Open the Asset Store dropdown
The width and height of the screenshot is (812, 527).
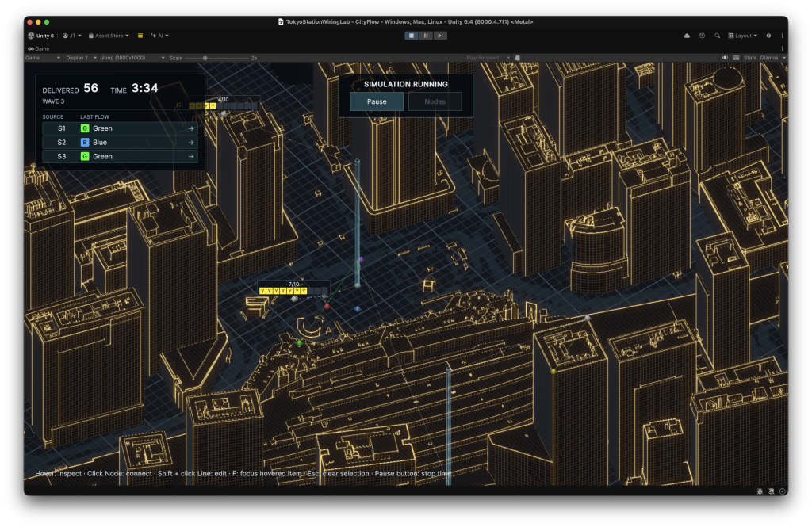[109, 36]
